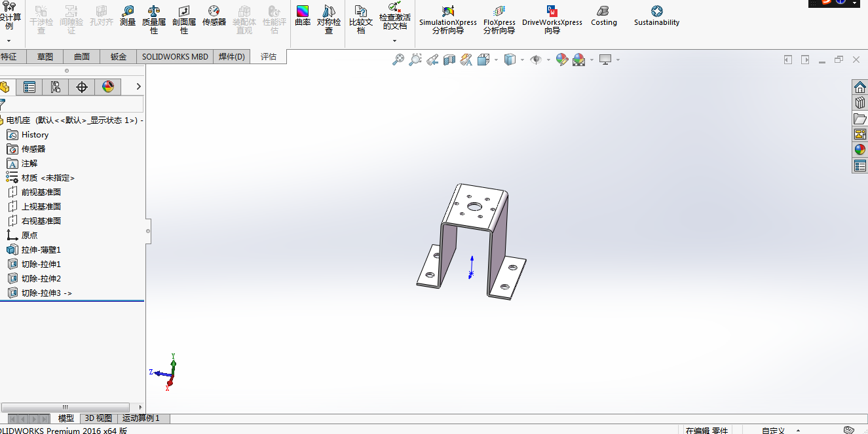
Task: Open the Sustainability tool
Action: point(657,16)
